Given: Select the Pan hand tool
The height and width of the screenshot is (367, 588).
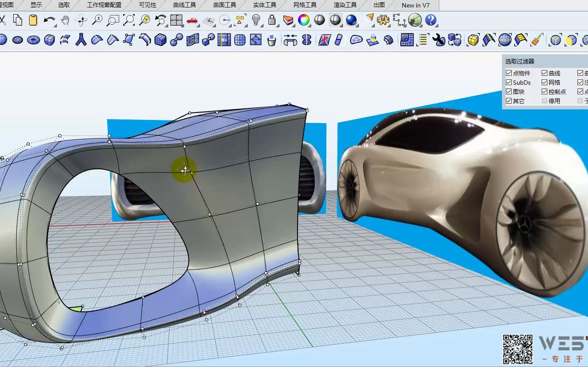Looking at the screenshot, I should tap(65, 20).
